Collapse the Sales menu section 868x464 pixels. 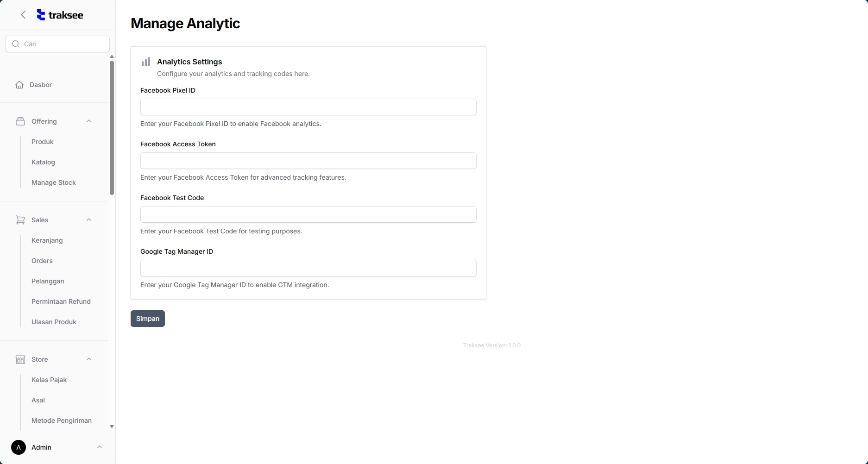click(x=89, y=220)
